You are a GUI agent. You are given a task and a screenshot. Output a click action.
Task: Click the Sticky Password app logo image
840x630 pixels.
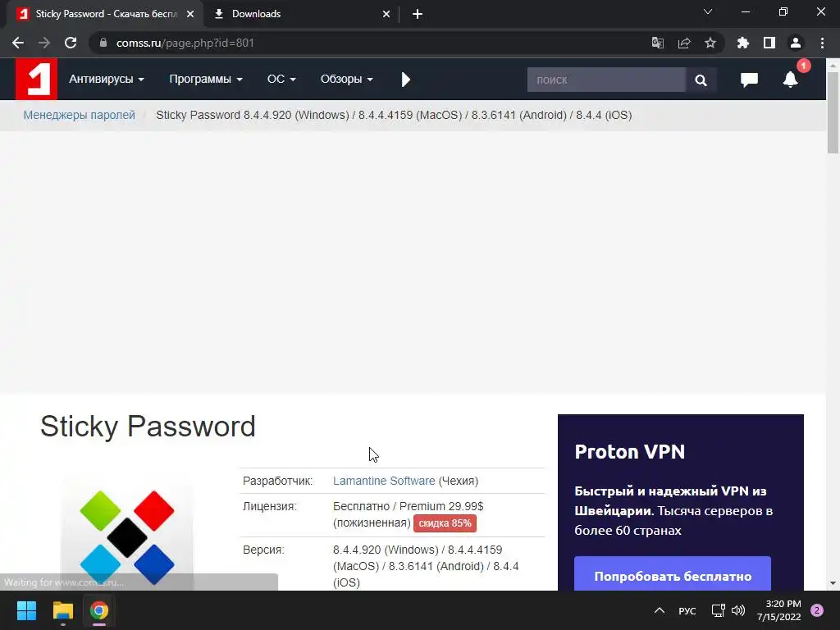click(127, 537)
